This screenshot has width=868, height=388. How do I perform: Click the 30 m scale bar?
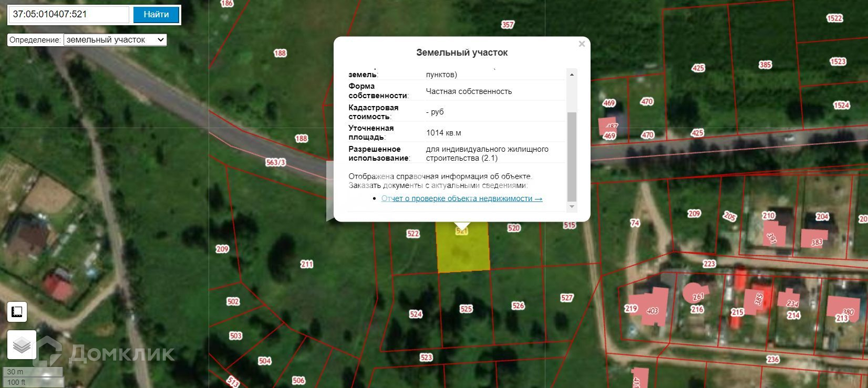tap(33, 372)
